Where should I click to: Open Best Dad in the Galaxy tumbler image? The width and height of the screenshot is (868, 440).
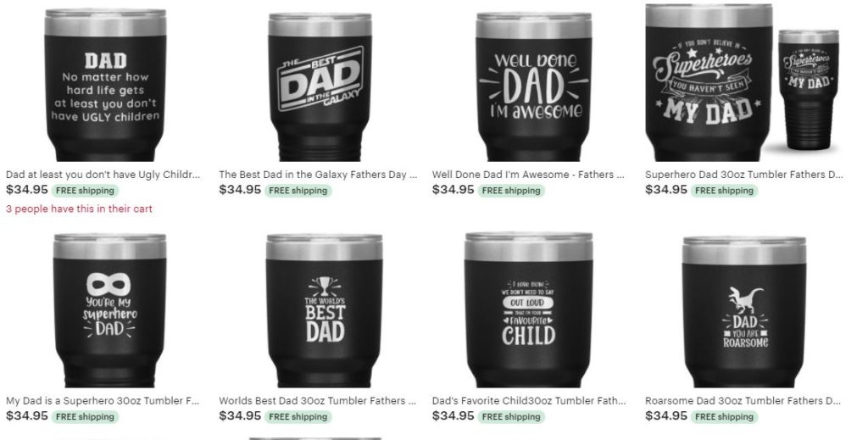click(320, 86)
